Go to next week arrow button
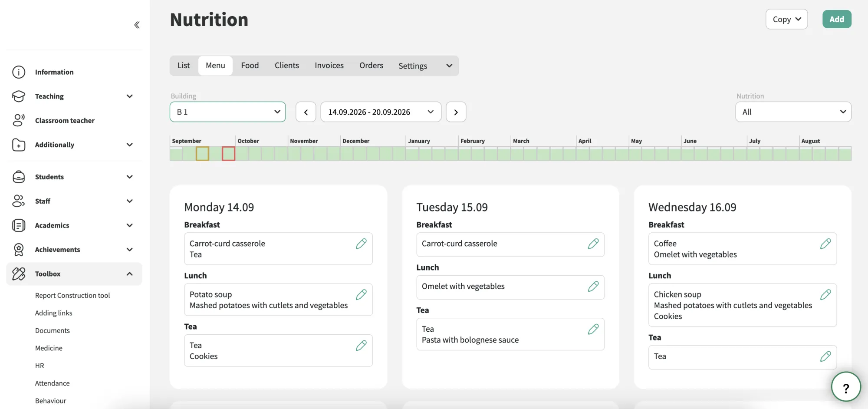868x409 pixels. [456, 112]
